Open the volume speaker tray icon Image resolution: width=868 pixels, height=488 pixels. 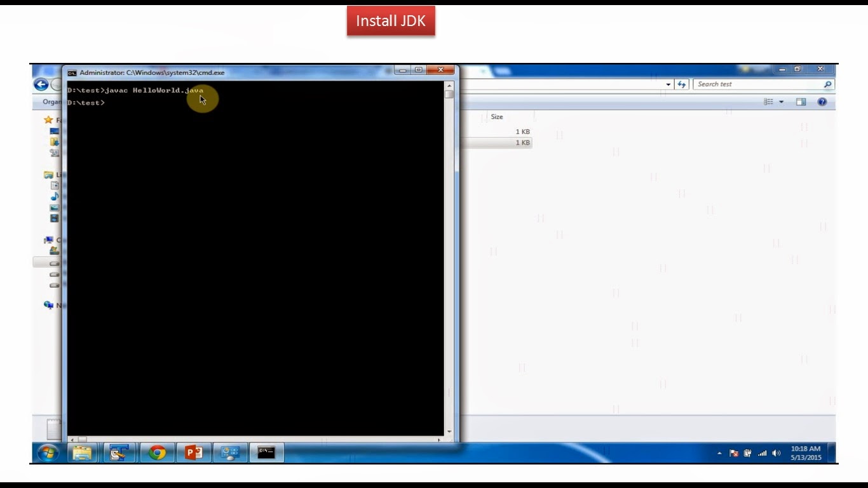pyautogui.click(x=776, y=454)
